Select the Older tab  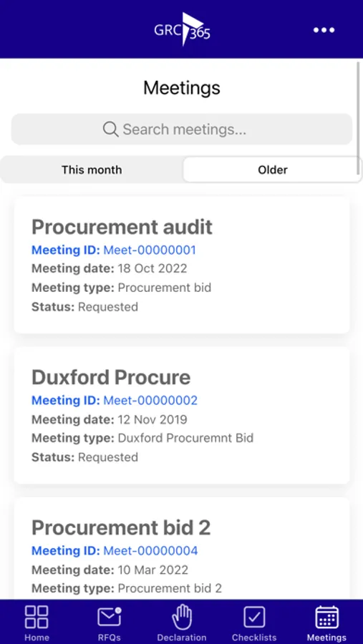pyautogui.click(x=273, y=170)
